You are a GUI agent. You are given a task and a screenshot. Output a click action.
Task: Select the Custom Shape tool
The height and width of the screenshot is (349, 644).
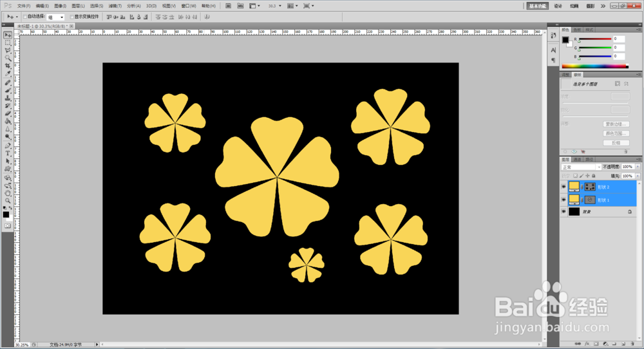tap(7, 169)
